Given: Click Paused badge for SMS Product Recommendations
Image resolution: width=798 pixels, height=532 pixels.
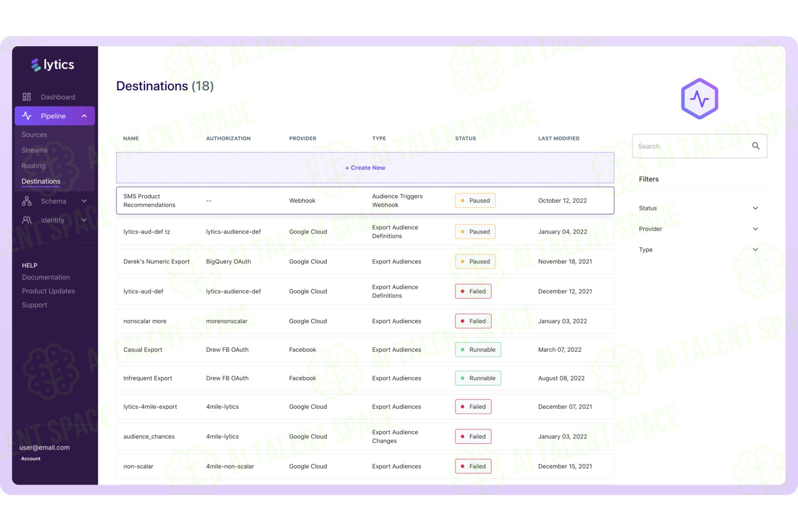Looking at the screenshot, I should pos(475,201).
